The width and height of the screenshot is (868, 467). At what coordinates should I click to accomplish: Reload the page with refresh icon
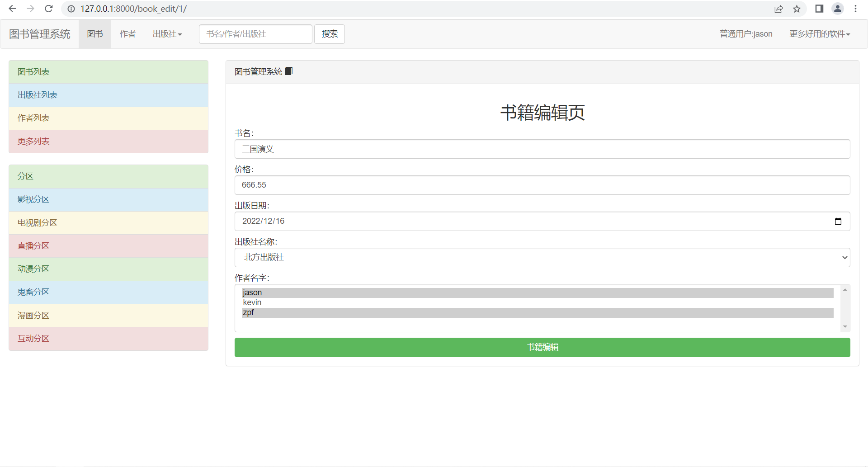coord(49,9)
